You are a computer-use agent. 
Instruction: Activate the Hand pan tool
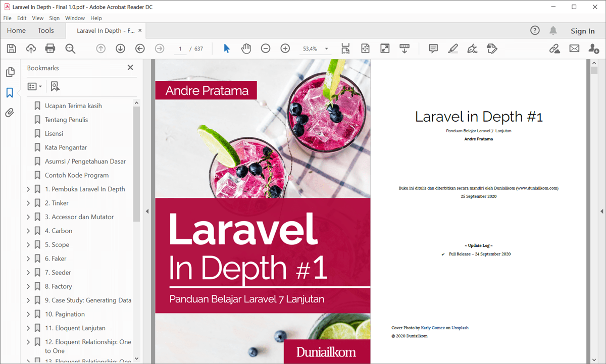click(246, 48)
